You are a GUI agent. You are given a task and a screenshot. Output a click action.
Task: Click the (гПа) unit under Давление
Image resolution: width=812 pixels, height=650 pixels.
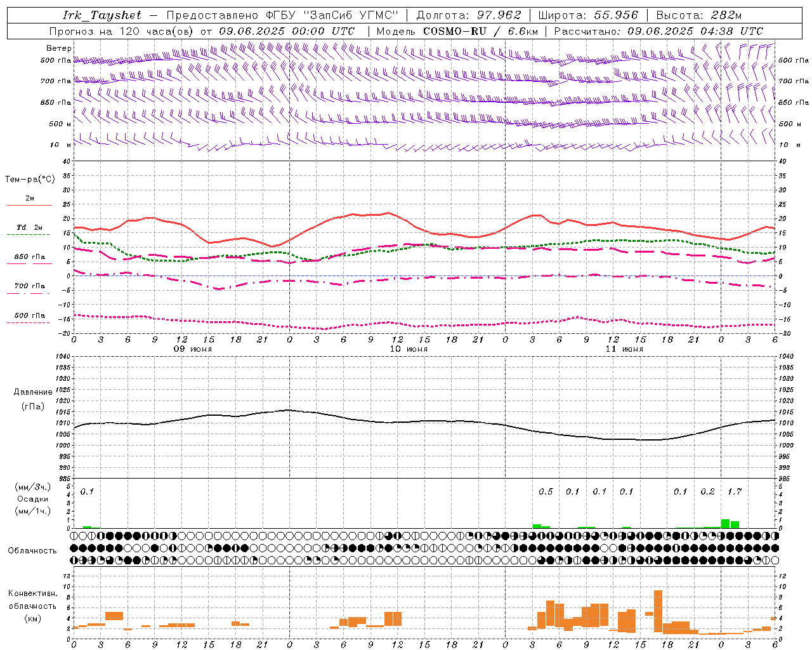pos(32,407)
